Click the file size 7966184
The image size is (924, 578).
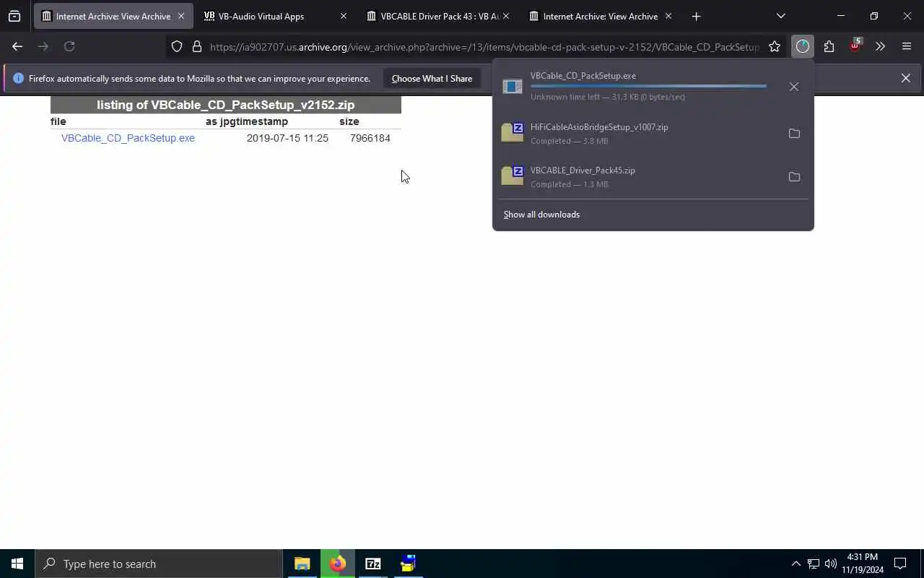click(x=370, y=138)
